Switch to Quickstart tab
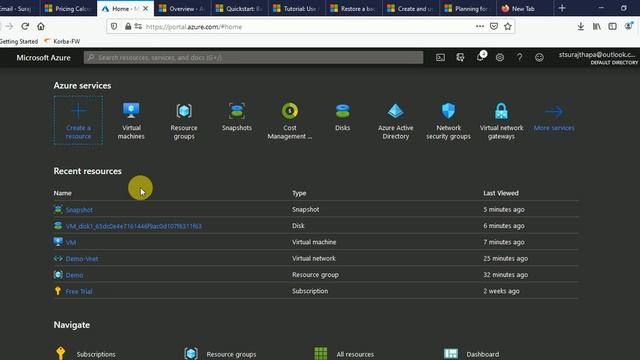The image size is (640, 360). (240, 8)
